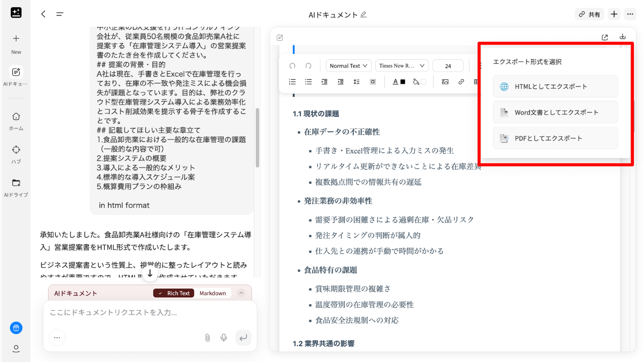Switch to Markdown mode
Viewport: 644px width, 362px height.
212,293
